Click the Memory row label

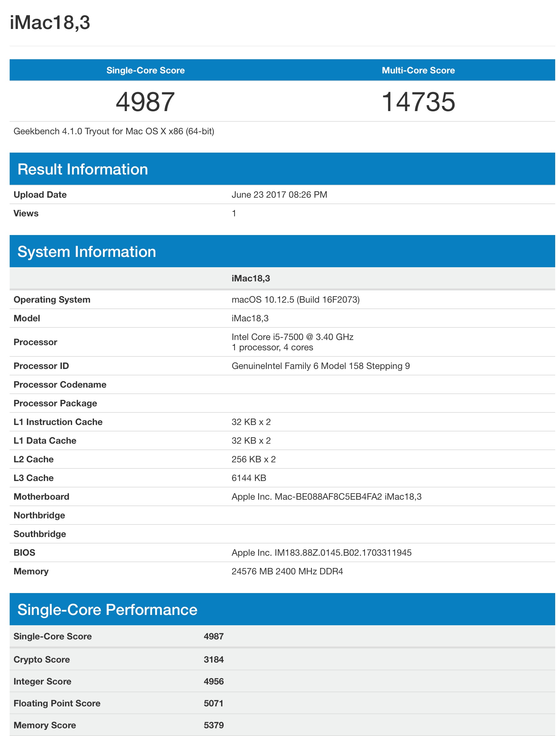(x=31, y=571)
